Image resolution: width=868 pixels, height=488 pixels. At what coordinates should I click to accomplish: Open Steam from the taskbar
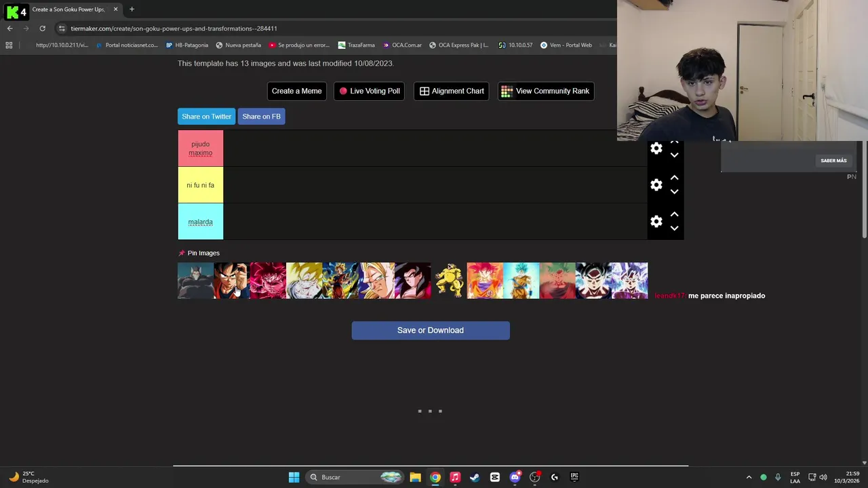click(475, 477)
